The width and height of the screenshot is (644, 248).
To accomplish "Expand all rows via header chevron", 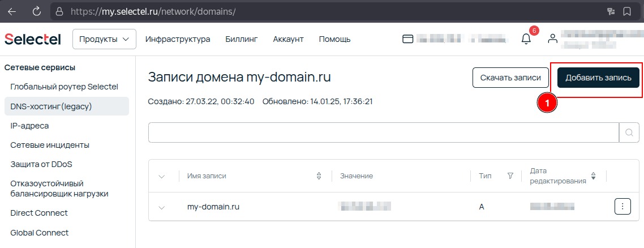I will click(162, 177).
